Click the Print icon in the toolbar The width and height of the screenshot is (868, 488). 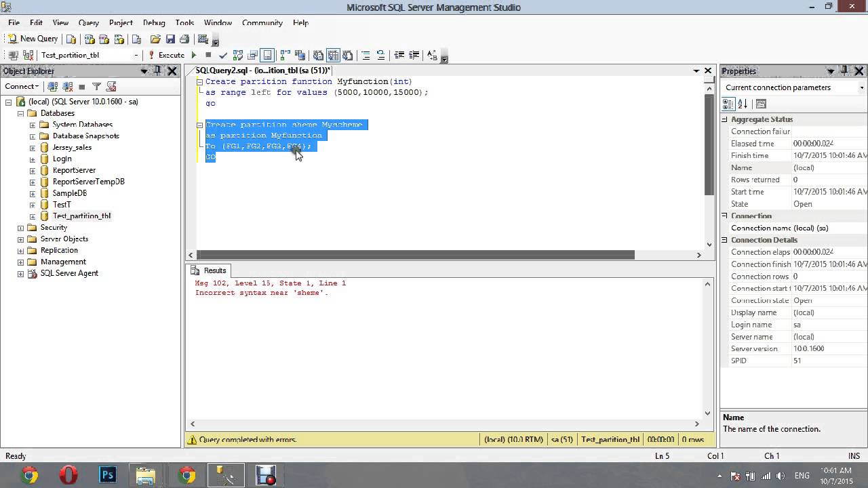pyautogui.click(x=184, y=39)
